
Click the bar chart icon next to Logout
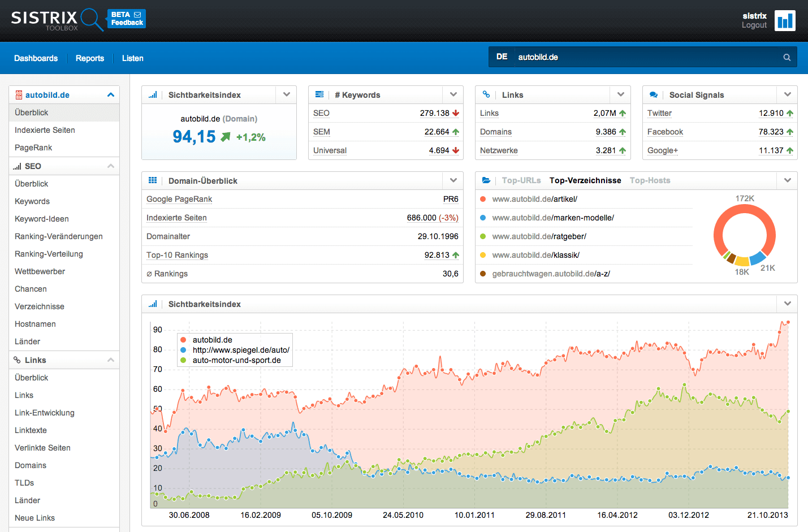(x=785, y=20)
